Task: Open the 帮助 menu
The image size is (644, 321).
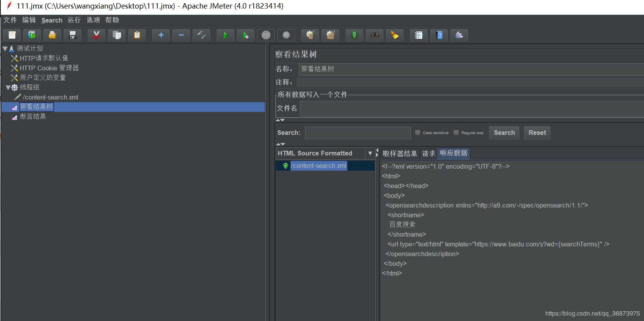Action: pos(112,20)
